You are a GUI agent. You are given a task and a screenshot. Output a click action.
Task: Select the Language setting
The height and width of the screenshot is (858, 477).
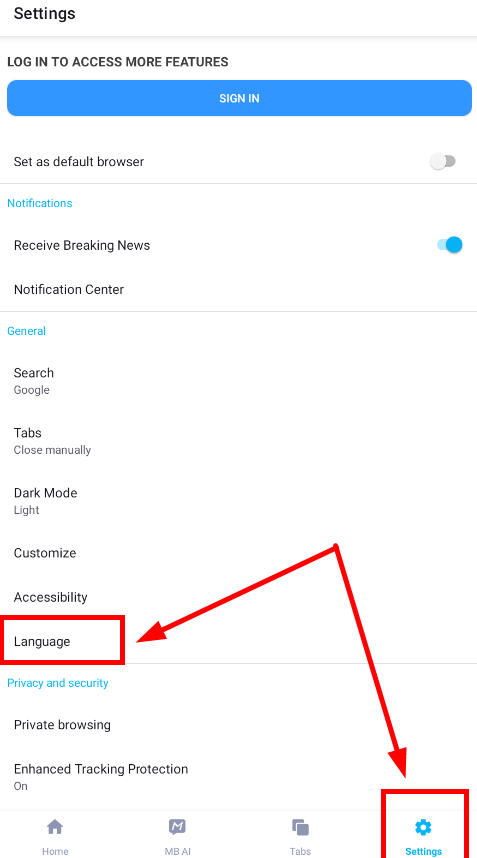(238, 641)
